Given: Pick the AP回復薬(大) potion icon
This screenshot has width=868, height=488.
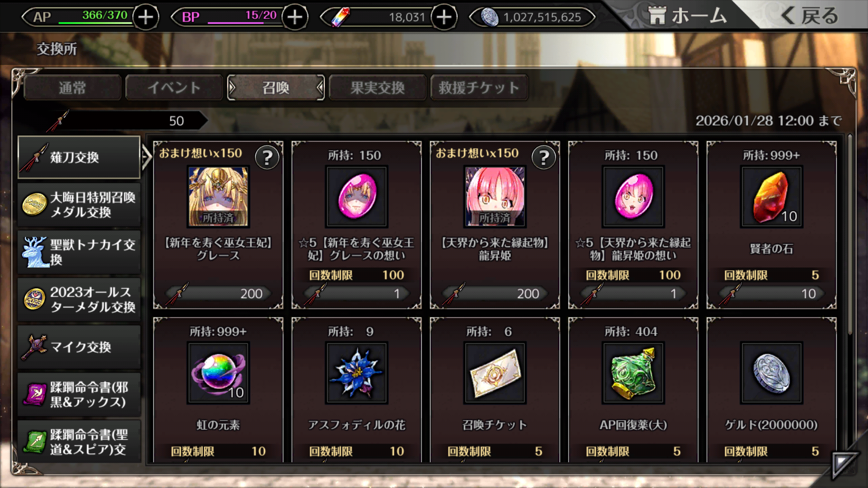Looking at the screenshot, I should tap(633, 373).
